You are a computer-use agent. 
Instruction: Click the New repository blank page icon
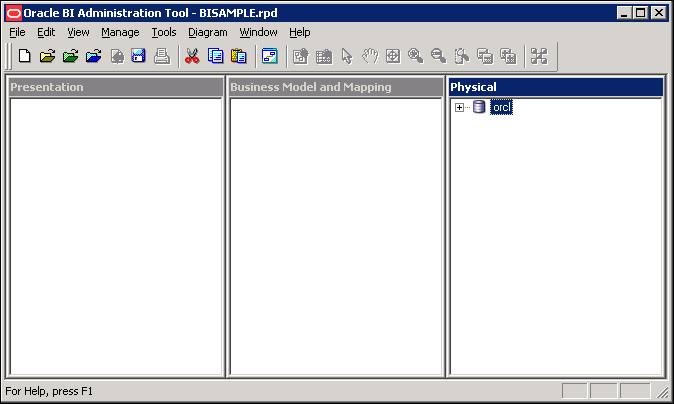click(25, 56)
